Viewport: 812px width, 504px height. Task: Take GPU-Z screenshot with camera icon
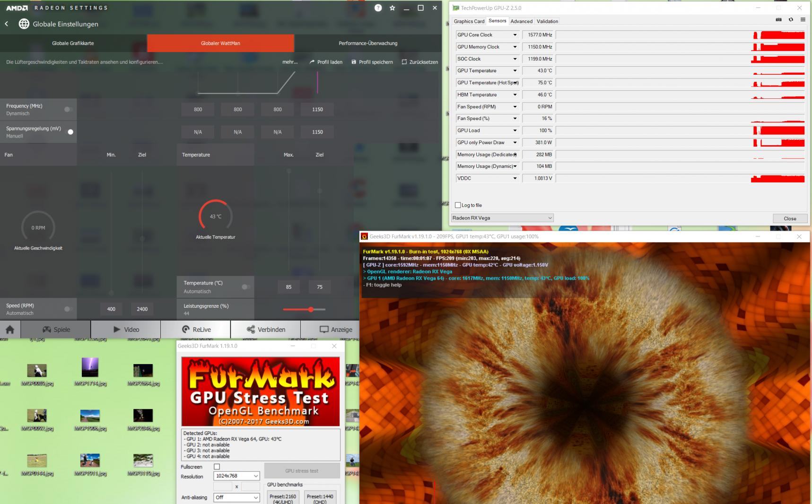tap(778, 20)
